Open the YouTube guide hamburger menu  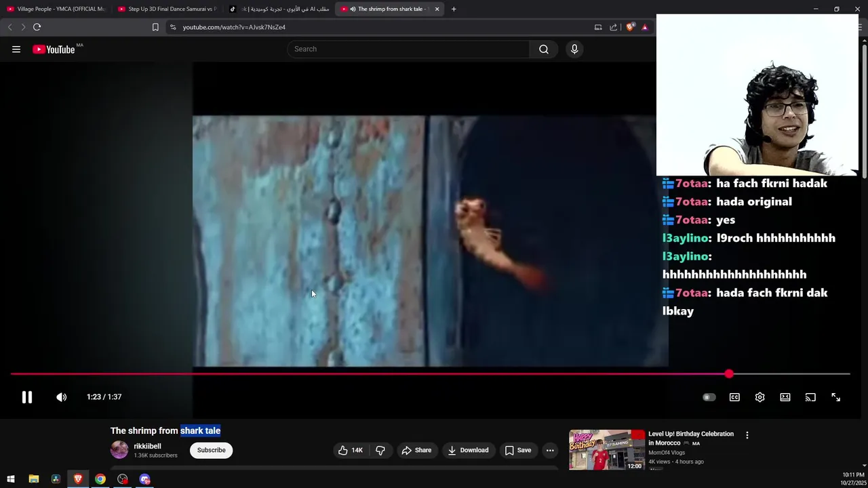[x=16, y=49]
